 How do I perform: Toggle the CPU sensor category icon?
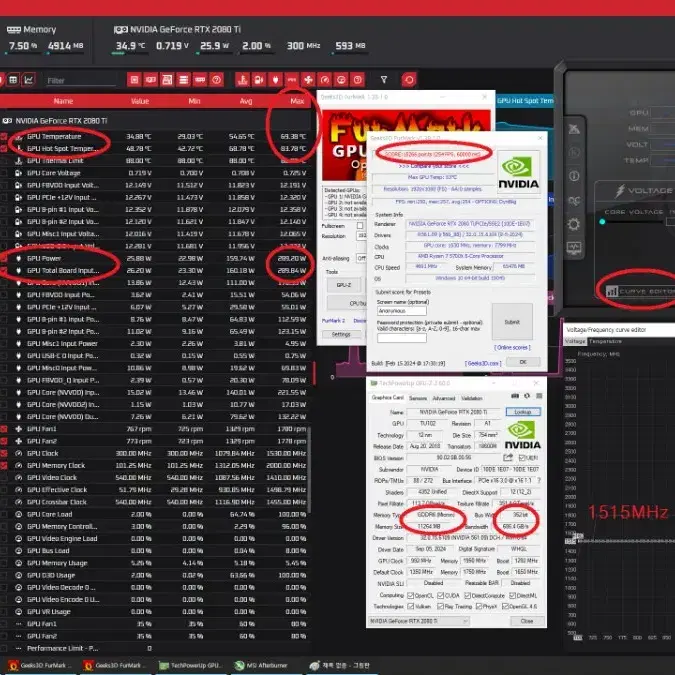coord(134,80)
